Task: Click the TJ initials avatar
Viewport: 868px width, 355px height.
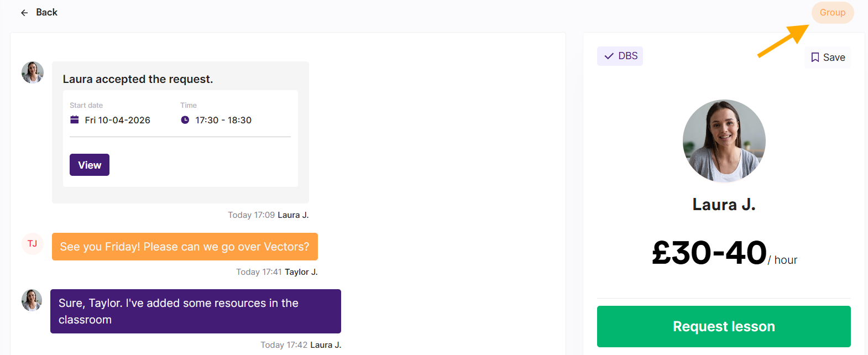Action: pyautogui.click(x=33, y=244)
